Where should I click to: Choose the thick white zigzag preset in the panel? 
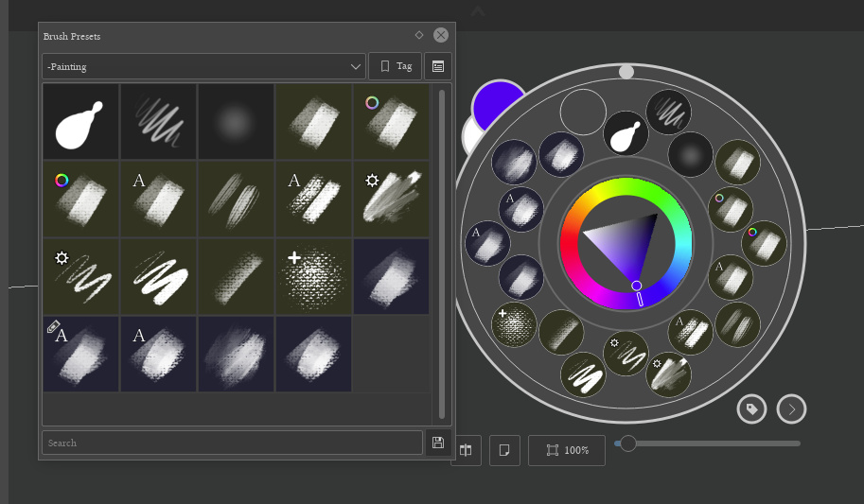tap(159, 276)
